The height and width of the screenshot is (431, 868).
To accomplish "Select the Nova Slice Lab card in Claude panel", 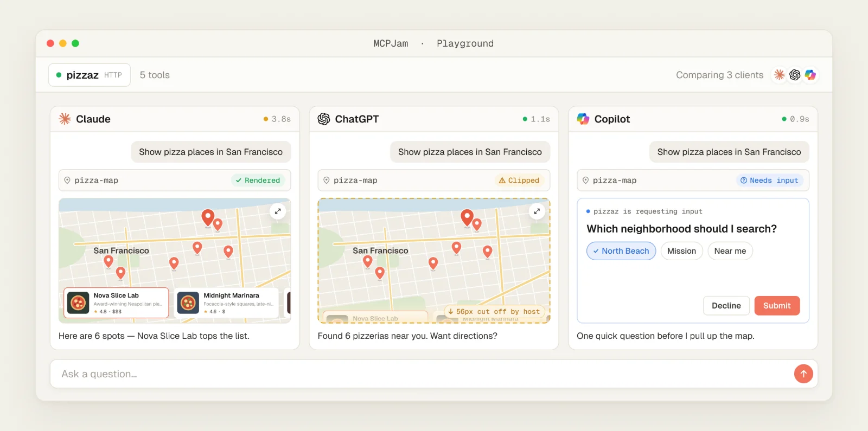I will click(x=116, y=303).
